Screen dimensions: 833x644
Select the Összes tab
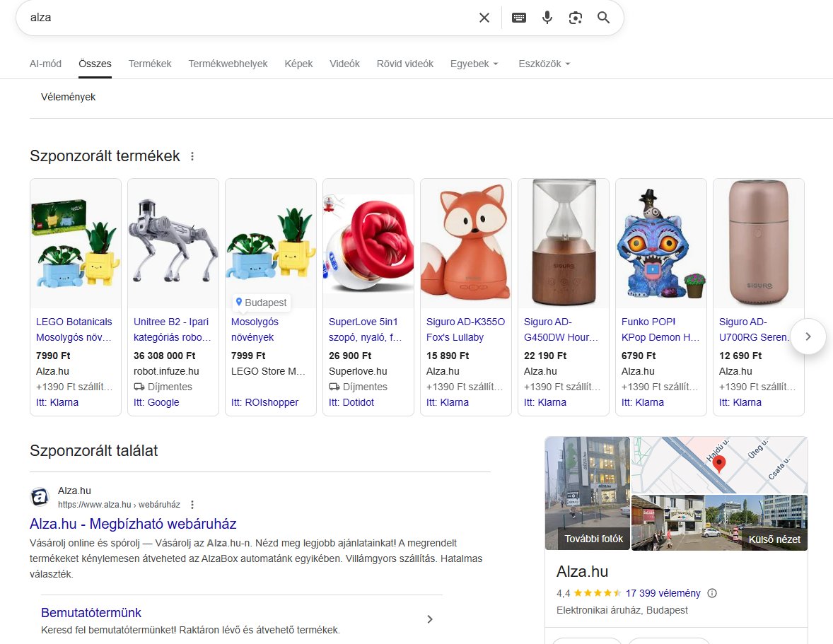pos(95,64)
